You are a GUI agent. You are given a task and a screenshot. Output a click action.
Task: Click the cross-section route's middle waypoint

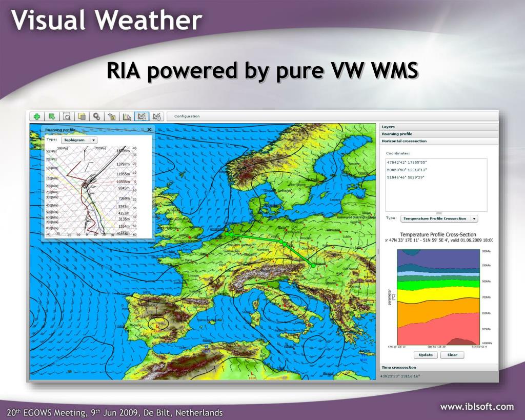[x=281, y=242]
